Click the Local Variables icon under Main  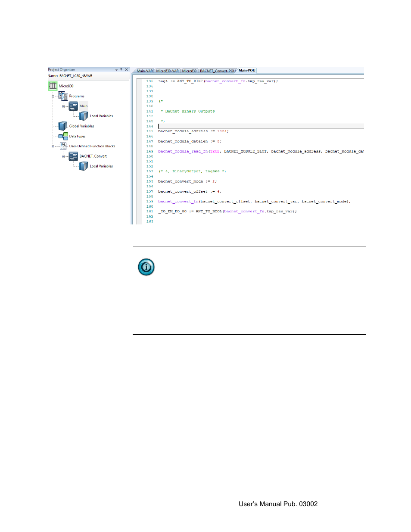pos(84,116)
